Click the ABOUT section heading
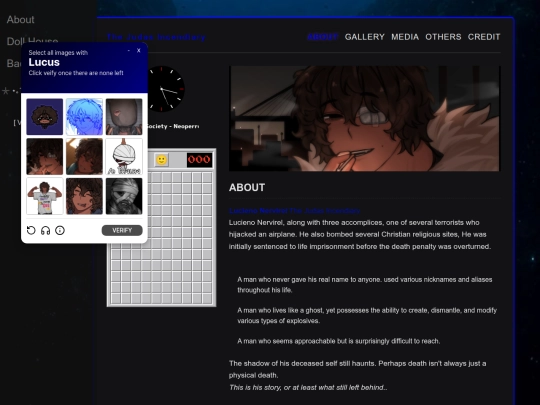This screenshot has width=540, height=405. click(x=247, y=188)
